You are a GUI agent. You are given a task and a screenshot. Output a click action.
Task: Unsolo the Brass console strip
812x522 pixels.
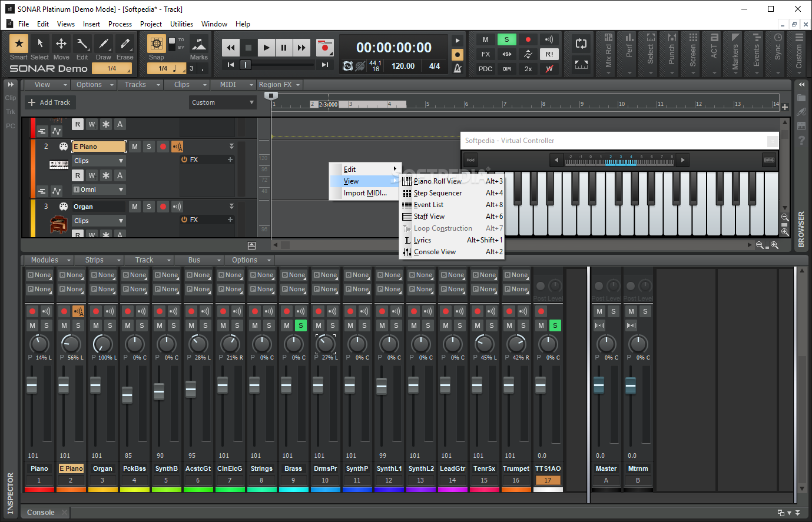pos(301,325)
